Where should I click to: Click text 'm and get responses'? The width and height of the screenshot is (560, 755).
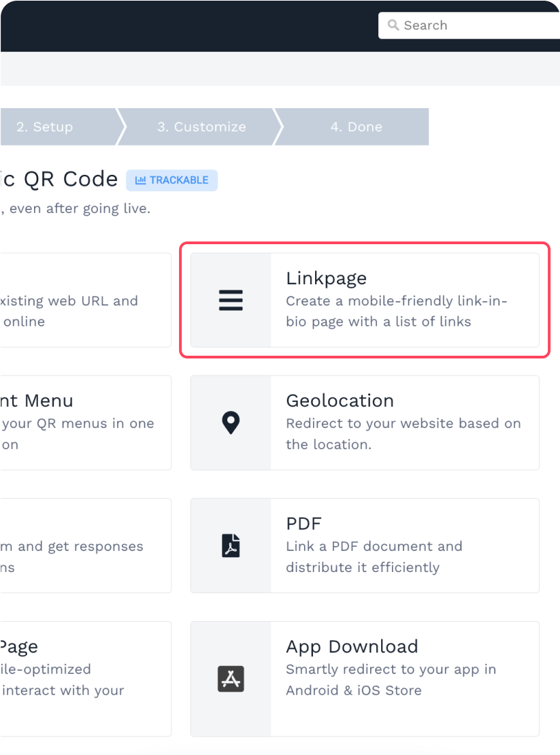pos(71,546)
